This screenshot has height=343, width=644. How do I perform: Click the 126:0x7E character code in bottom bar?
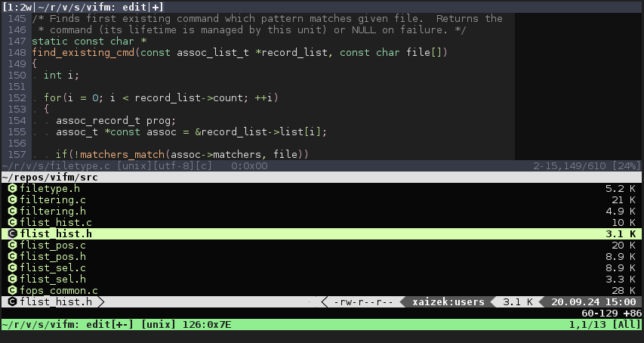[x=207, y=325]
